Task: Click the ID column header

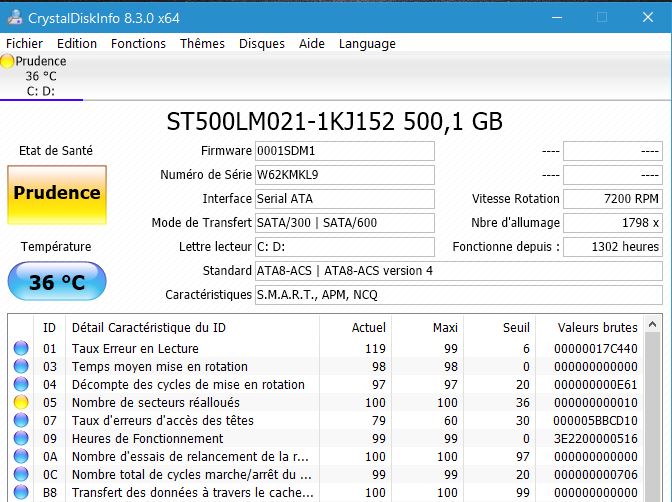Action: 49,328
